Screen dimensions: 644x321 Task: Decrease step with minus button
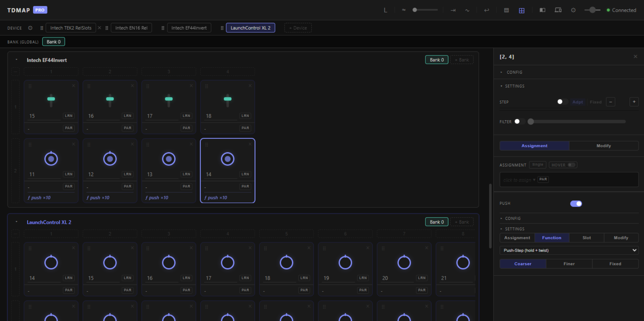(x=610, y=102)
